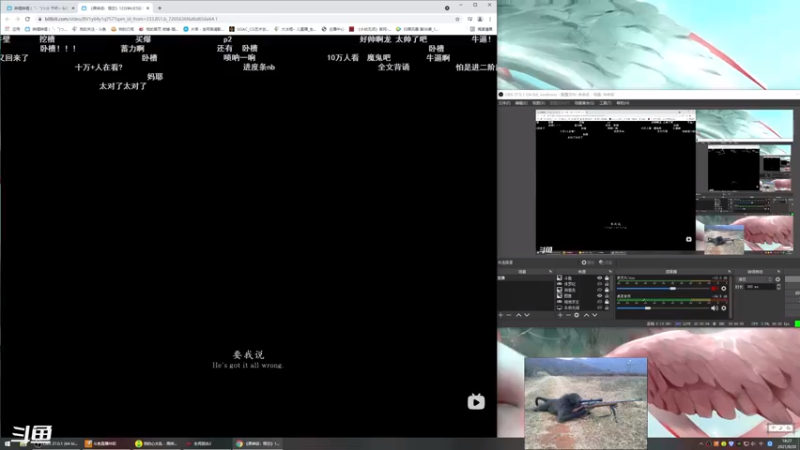The image size is (800, 450).
Task: Click the transition duration field showing 300 ms
Action: [x=760, y=287]
